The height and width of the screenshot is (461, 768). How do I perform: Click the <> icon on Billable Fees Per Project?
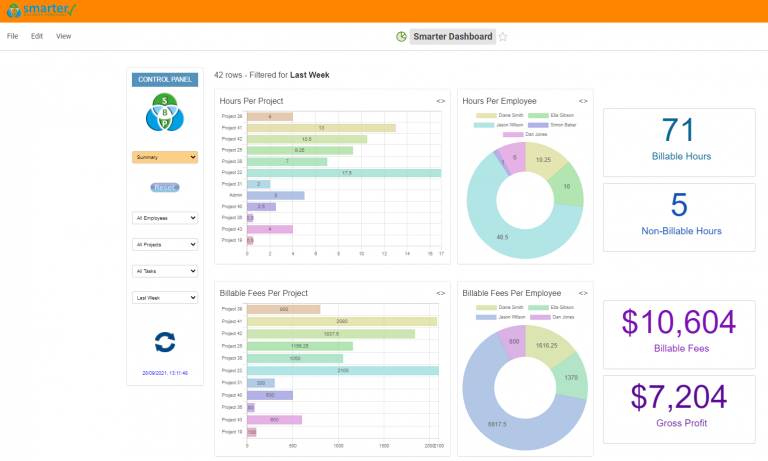click(441, 293)
